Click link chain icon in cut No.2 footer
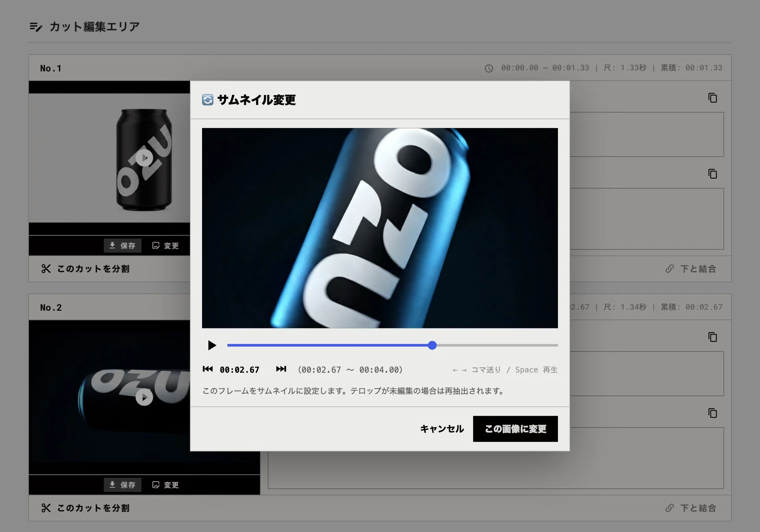Image resolution: width=760 pixels, height=532 pixels. (670, 508)
